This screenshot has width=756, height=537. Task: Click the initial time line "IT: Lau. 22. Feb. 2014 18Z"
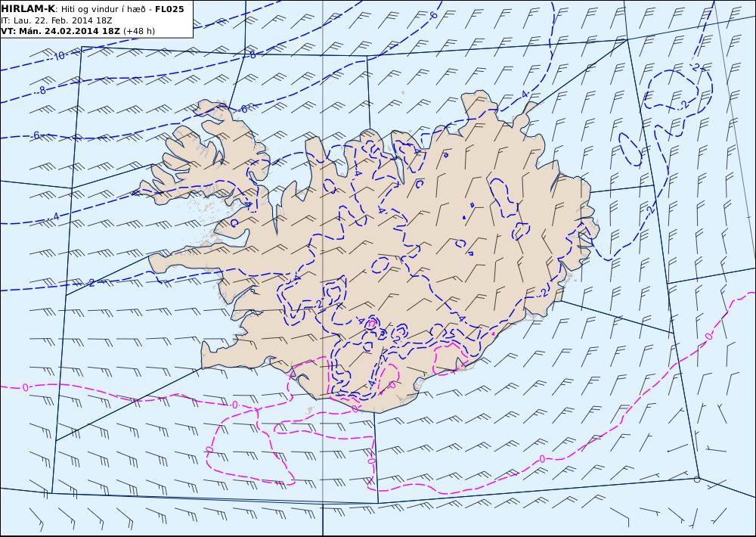[x=57, y=20]
